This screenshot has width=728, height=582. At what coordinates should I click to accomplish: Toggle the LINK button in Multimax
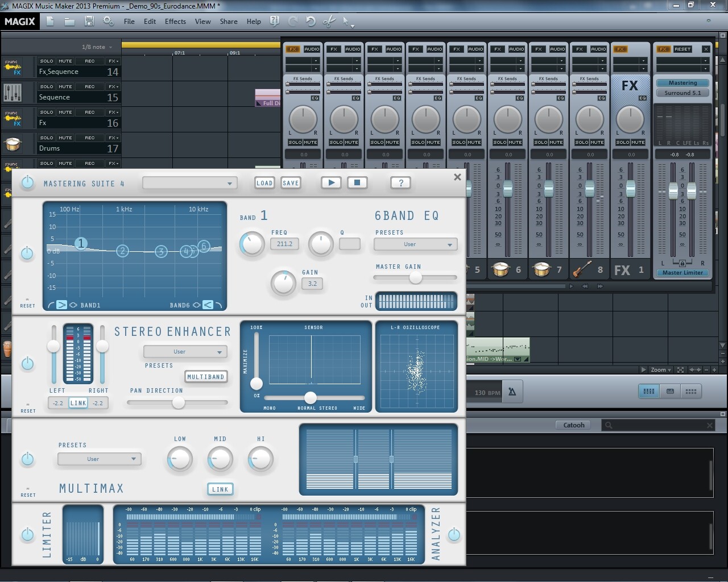click(220, 489)
